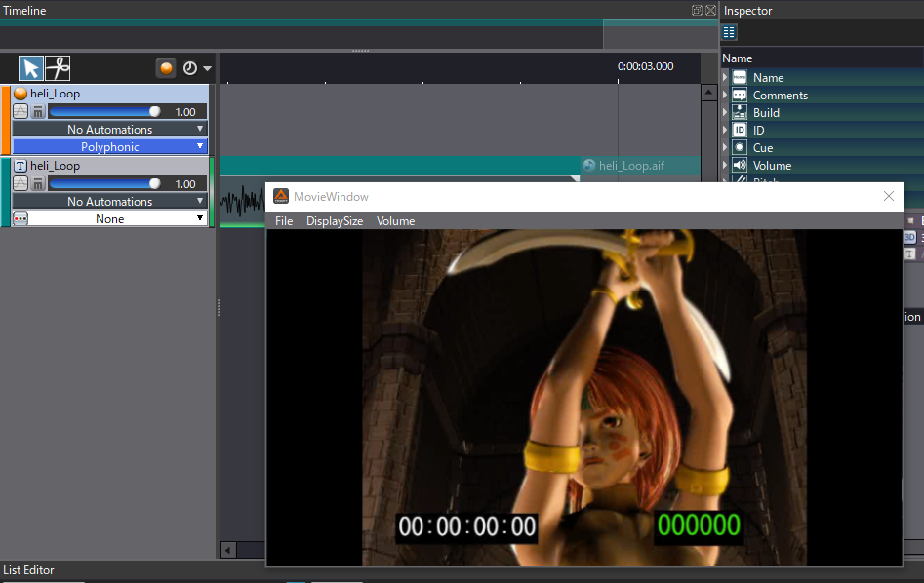Viewport: 924px width, 583px height.
Task: Click the waveform icon on heli_Loop.aif
Action: click(588, 166)
